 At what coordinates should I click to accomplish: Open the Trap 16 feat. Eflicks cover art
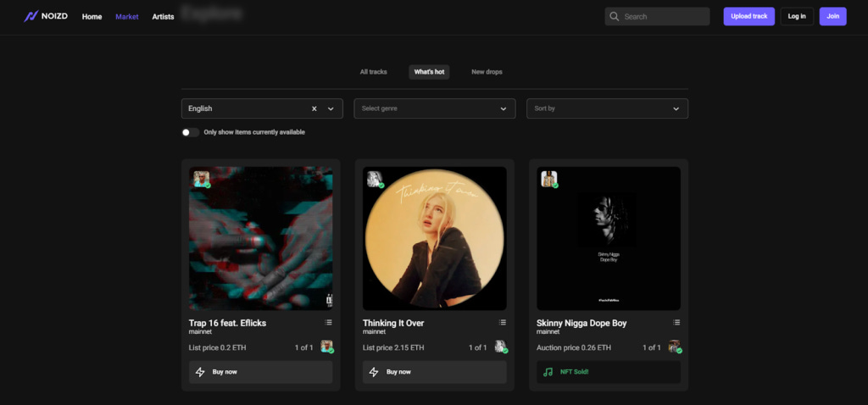pyautogui.click(x=261, y=238)
